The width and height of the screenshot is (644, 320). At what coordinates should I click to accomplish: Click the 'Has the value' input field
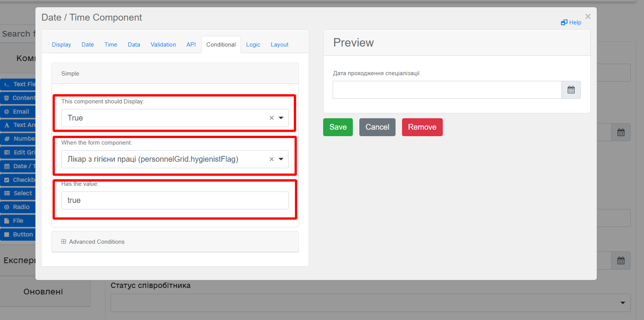click(175, 200)
